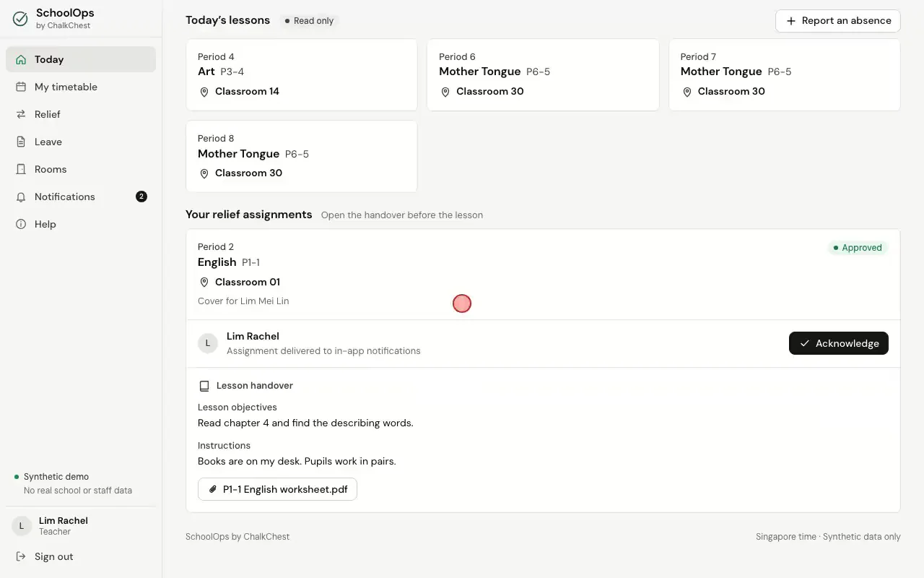Acknowledge the English relief assignment
This screenshot has width=924, height=578.
pos(838,343)
